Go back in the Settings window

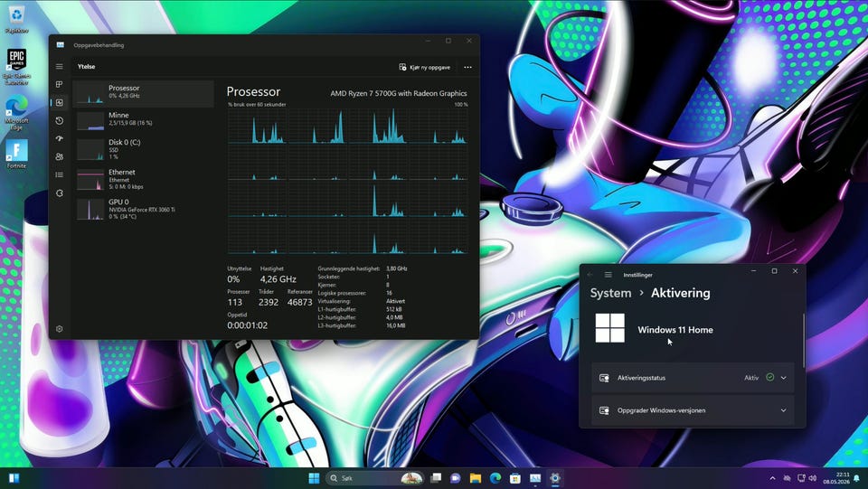pos(590,275)
